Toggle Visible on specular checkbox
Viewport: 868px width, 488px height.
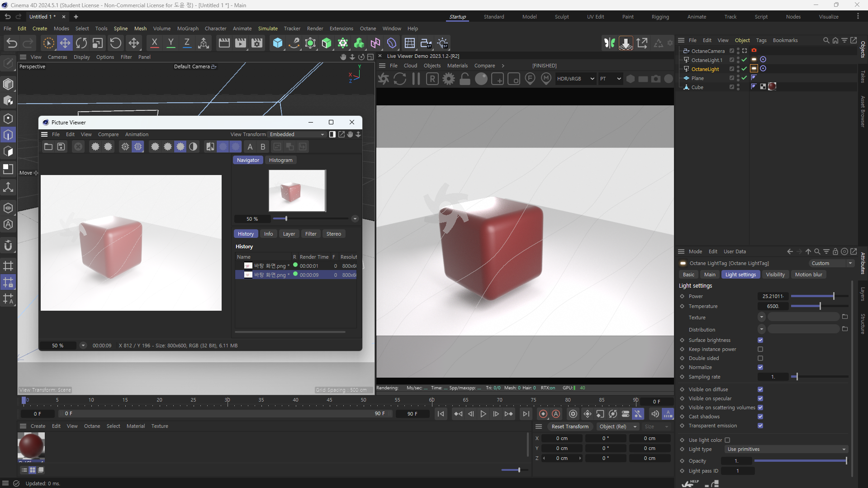click(x=760, y=398)
